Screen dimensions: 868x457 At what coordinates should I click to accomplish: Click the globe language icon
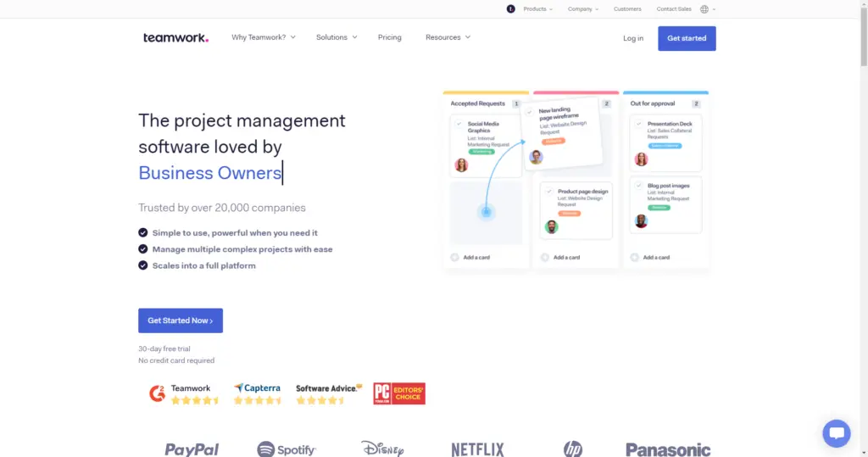(x=704, y=9)
